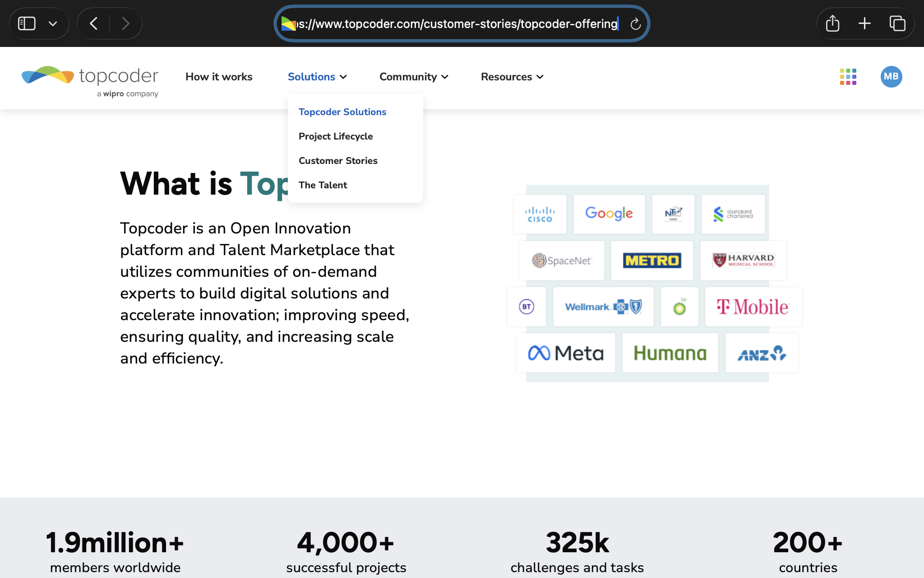Click the URL address field
Image resolution: width=924 pixels, height=578 pixels.
[x=456, y=23]
